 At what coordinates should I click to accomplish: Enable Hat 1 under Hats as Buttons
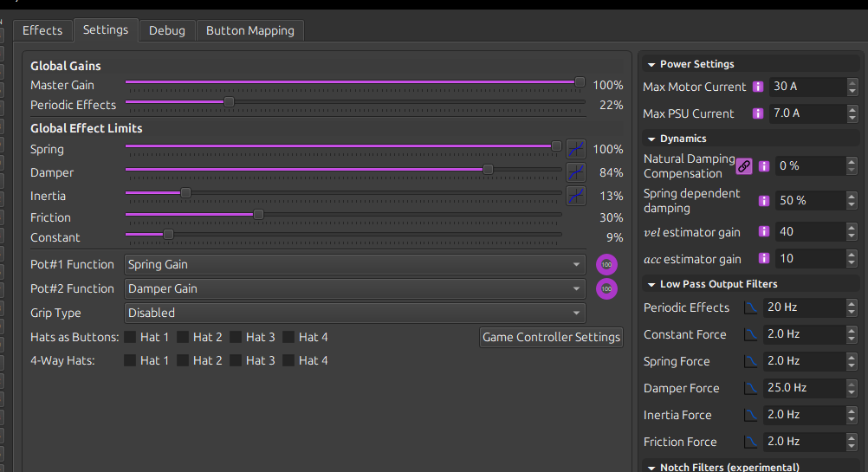coord(130,337)
